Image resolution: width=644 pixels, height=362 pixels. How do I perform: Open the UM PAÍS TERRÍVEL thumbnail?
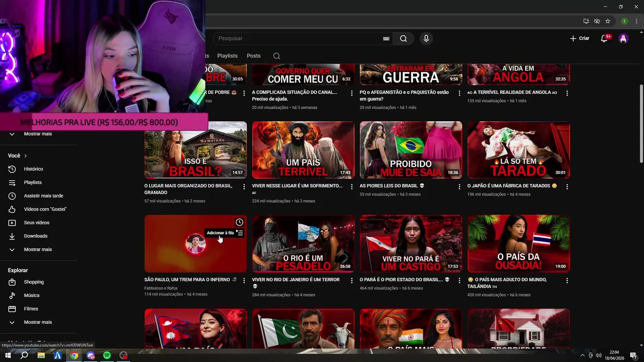[x=303, y=150]
